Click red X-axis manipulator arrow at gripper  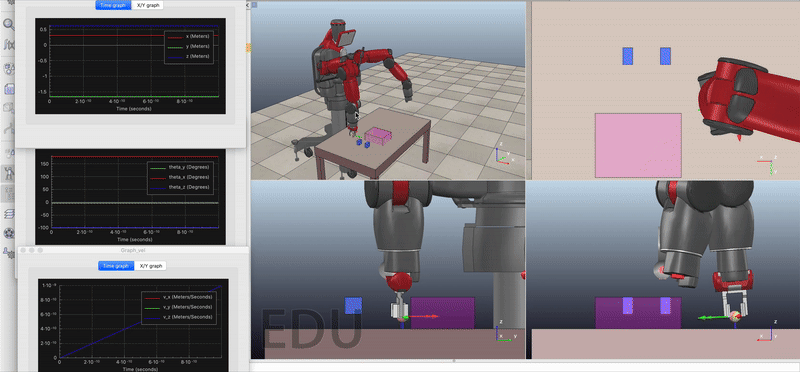tap(422, 316)
